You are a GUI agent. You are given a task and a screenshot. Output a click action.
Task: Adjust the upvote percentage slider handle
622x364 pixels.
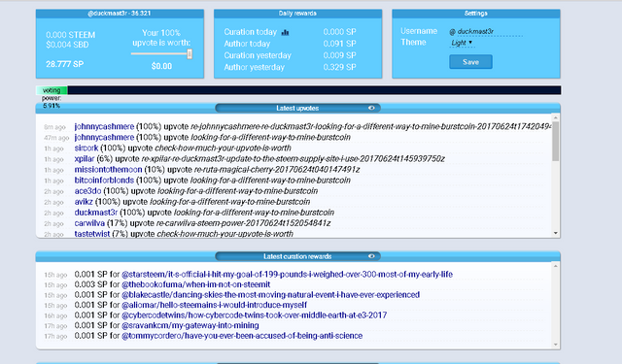tap(190, 53)
